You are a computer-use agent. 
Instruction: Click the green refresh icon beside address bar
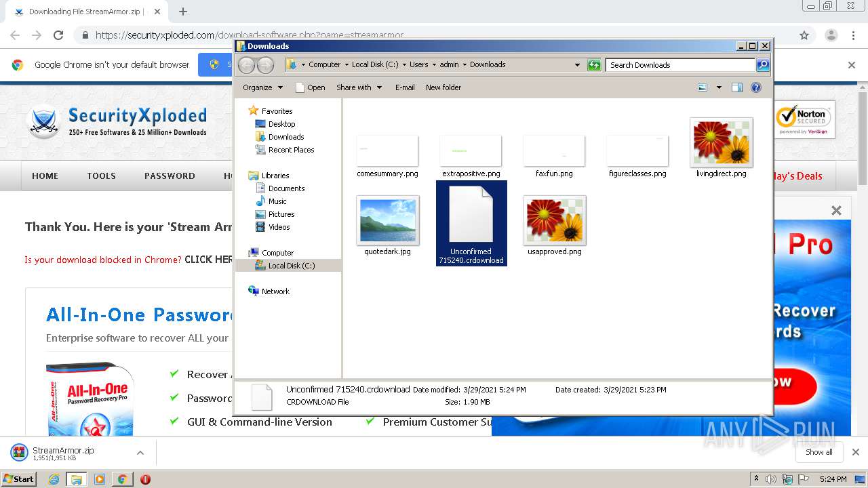tap(594, 65)
